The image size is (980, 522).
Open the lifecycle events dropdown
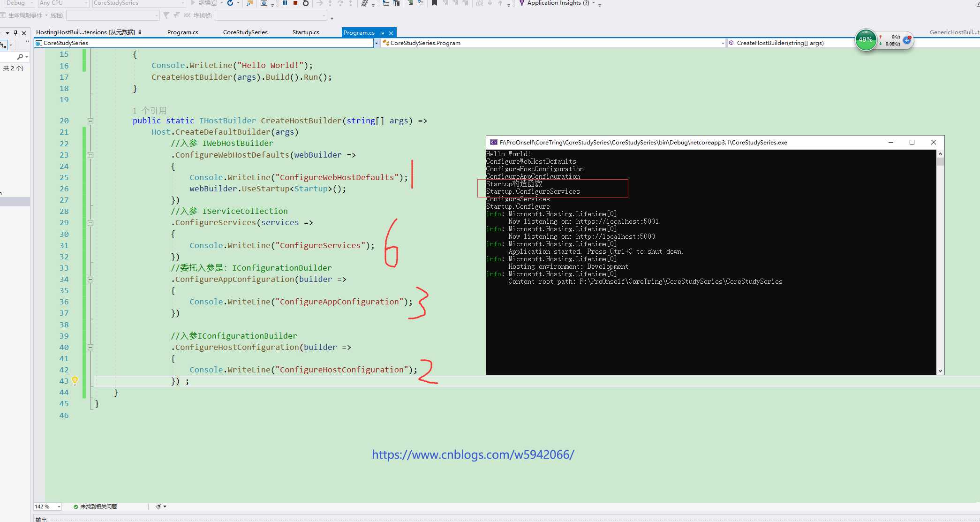point(25,15)
